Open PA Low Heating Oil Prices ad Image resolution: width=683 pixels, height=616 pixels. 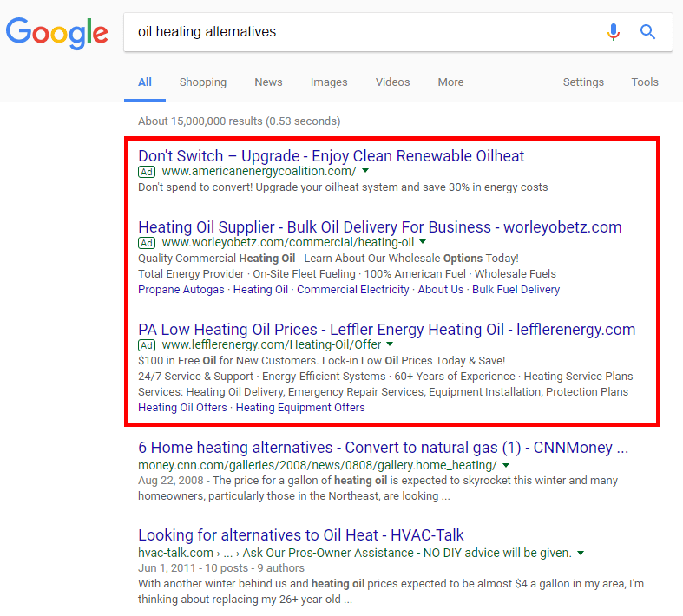pyautogui.click(x=387, y=330)
